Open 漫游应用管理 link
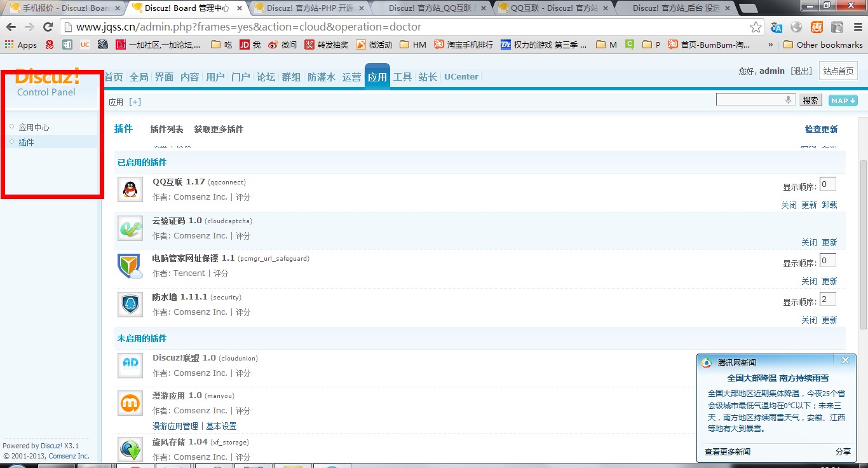This screenshot has height=468, width=868. pos(175,426)
